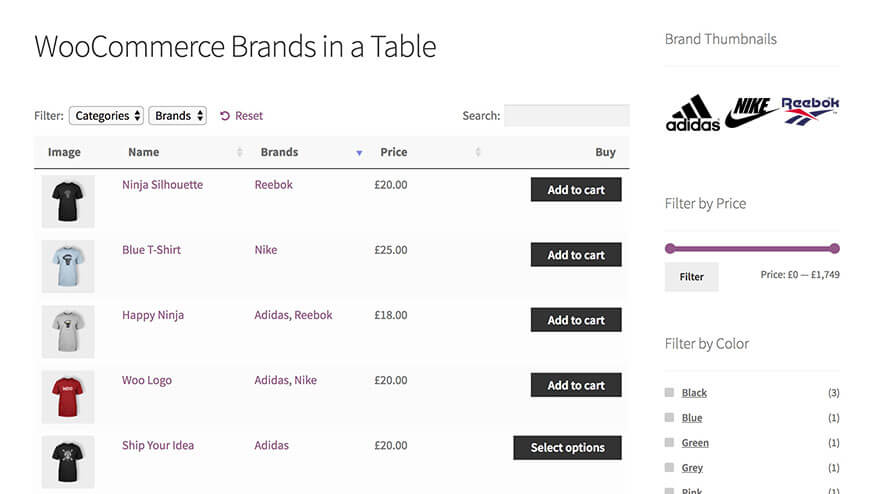880x494 pixels.
Task: Add the Blue T-Shirt to cart
Action: 576,255
